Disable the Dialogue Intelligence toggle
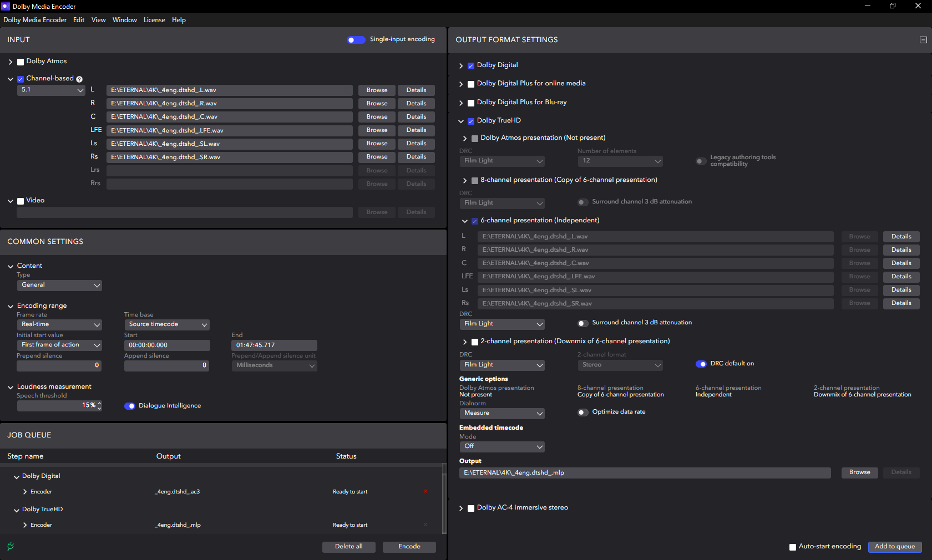The width and height of the screenshot is (932, 560). point(130,406)
